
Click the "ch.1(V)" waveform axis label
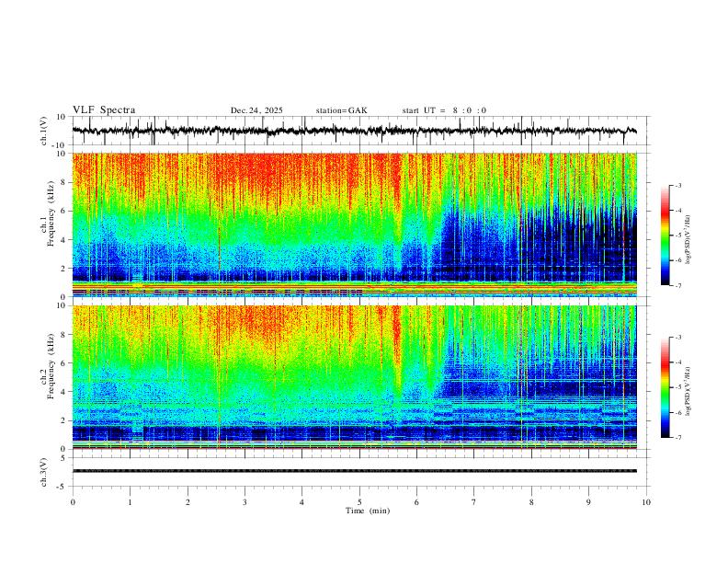(44, 131)
